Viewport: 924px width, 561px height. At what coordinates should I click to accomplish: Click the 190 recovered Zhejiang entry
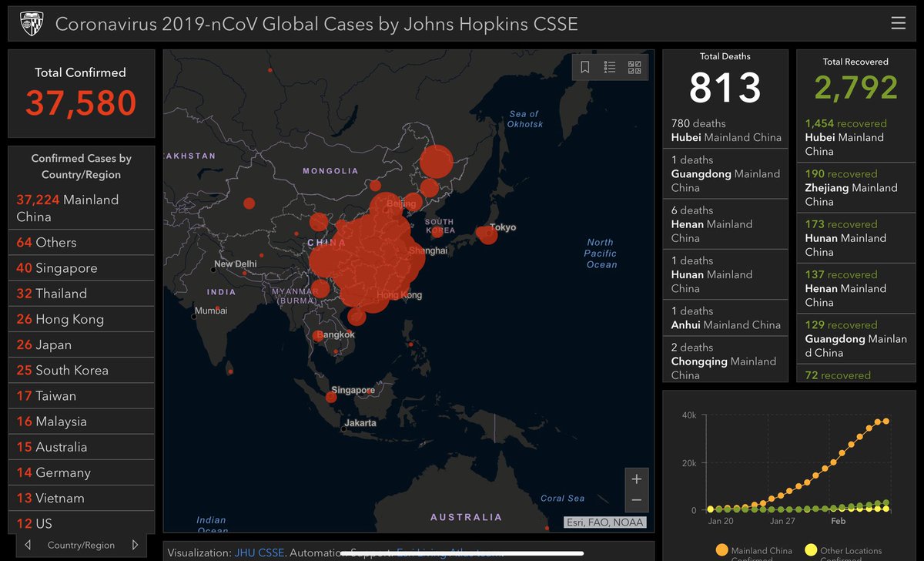(x=855, y=187)
